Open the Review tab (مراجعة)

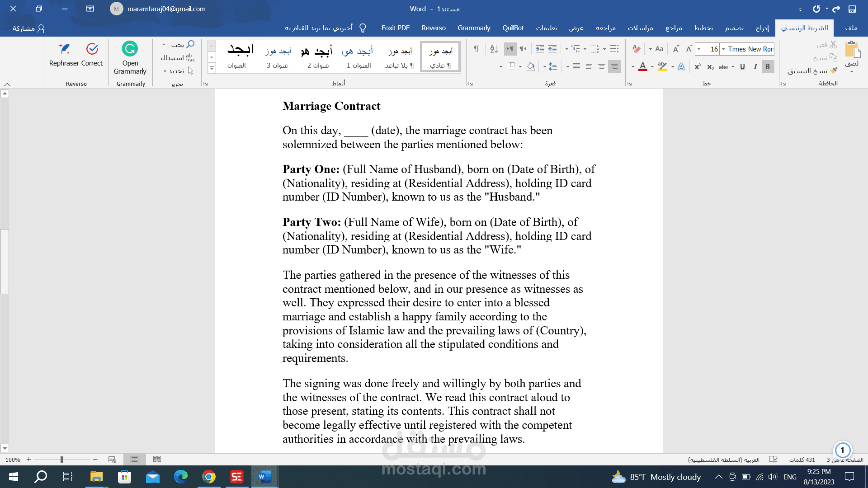click(x=605, y=28)
